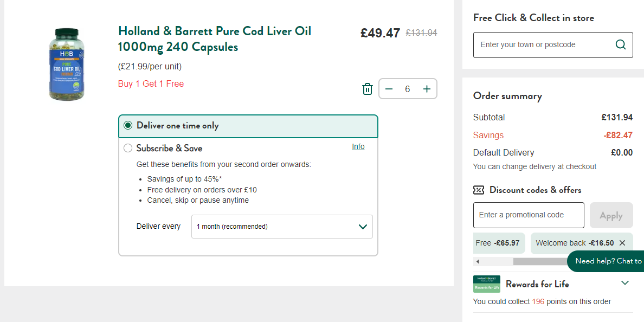Decrease quantity with the minus button
Viewport: 644px width, 322px height.
389,89
